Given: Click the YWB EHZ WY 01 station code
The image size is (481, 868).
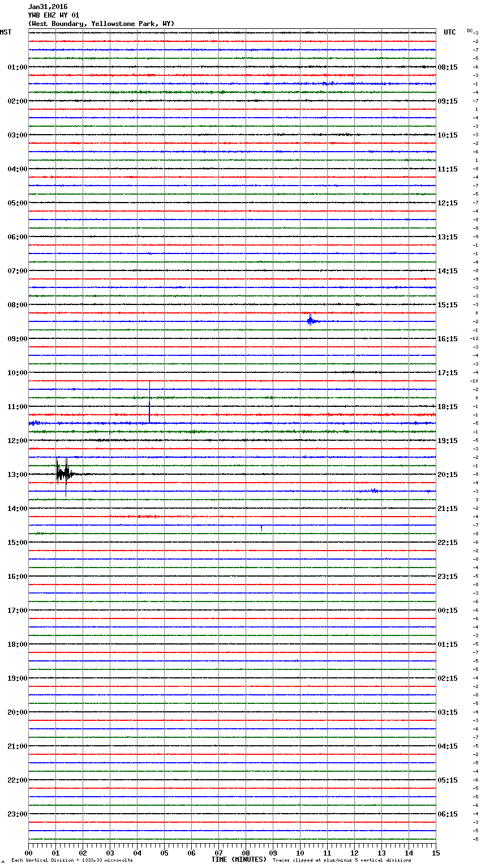Looking at the screenshot, I should 54,15.
